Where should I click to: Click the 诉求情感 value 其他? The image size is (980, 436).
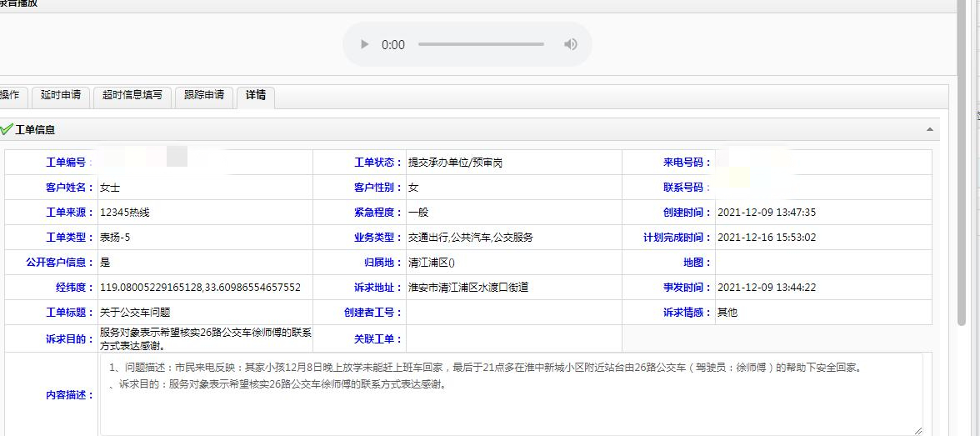tap(727, 313)
